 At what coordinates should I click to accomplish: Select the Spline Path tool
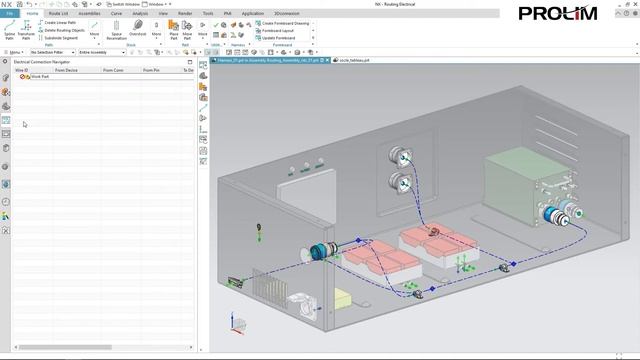[x=9, y=30]
